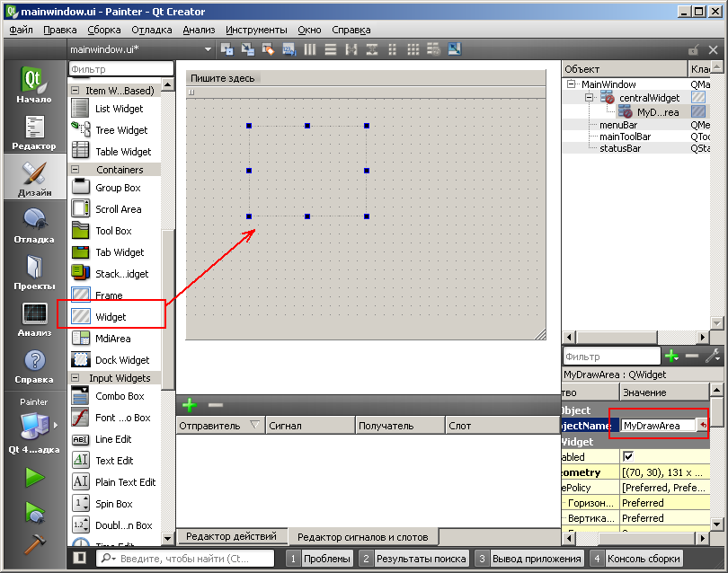728x573 pixels.
Task: Switch to Редактор mode
Action: pos(34,132)
